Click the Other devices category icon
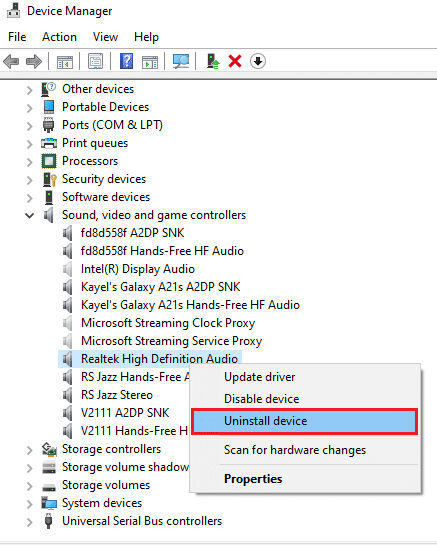The width and height of the screenshot is (437, 545). pos(48,89)
